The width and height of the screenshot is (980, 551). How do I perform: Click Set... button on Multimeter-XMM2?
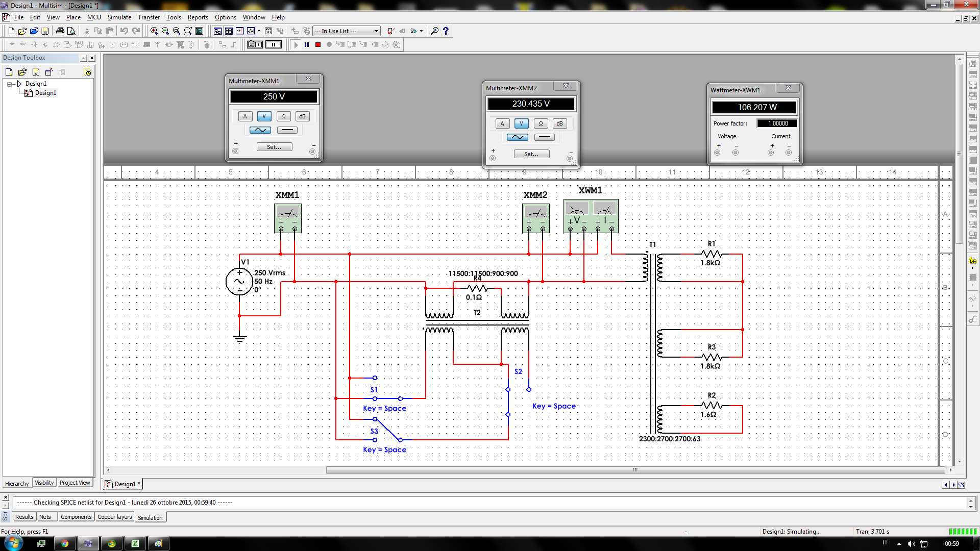531,154
